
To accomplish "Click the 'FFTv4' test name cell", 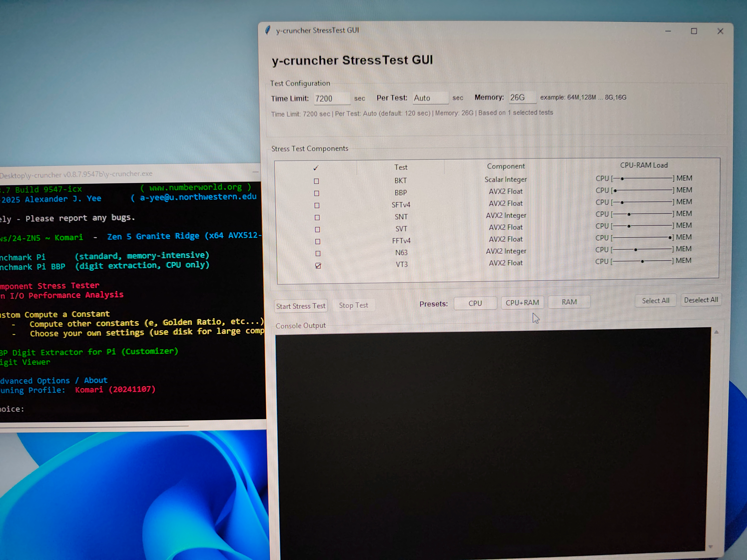I will click(401, 241).
